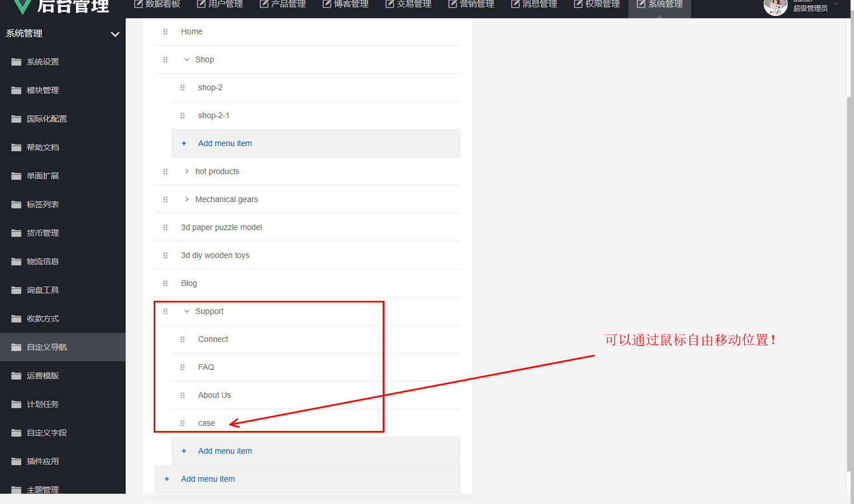This screenshot has height=504, width=854.
Task: Click the drag handle next to shop-2-1
Action: coord(182,116)
